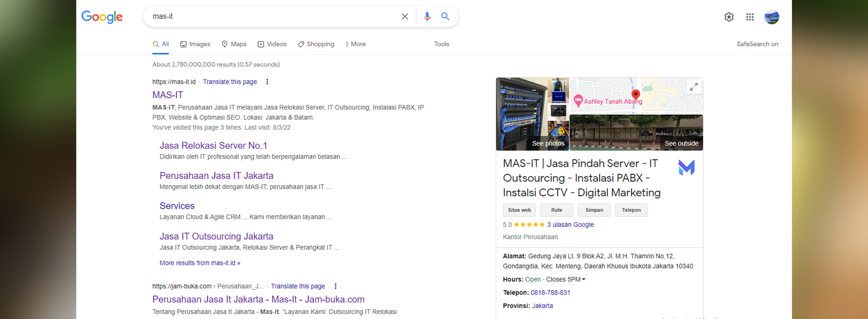Open Jasa IT Outsourcing Jakarta sitelink
This screenshot has width=868, height=319.
[x=216, y=236]
